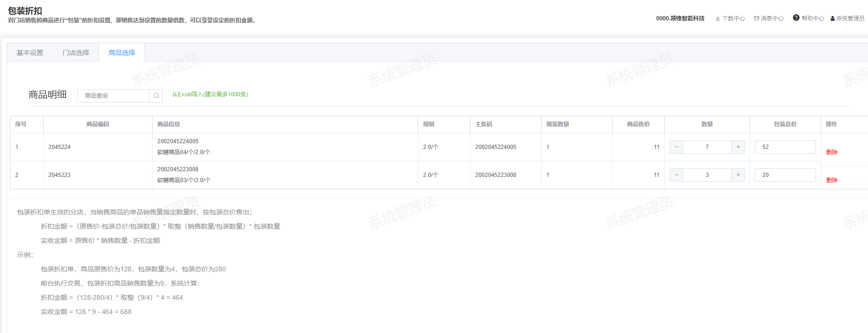Screen dimensions: 868x333
Task: Click quantity field showing 3
Action: point(707,175)
